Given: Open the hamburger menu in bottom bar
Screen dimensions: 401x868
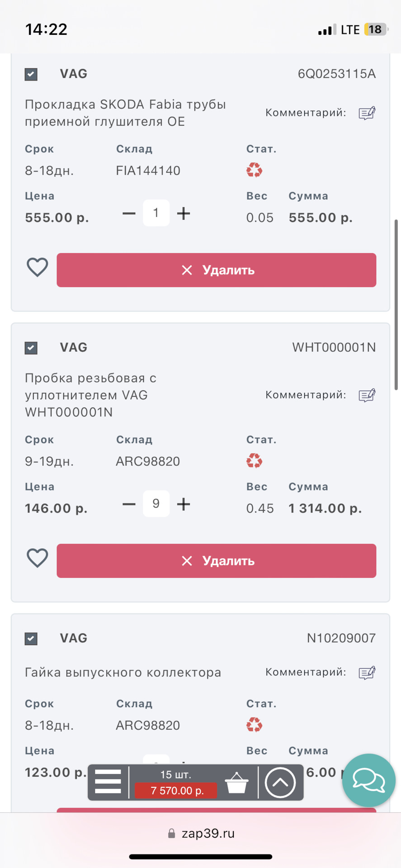Looking at the screenshot, I should pyautogui.click(x=108, y=782).
